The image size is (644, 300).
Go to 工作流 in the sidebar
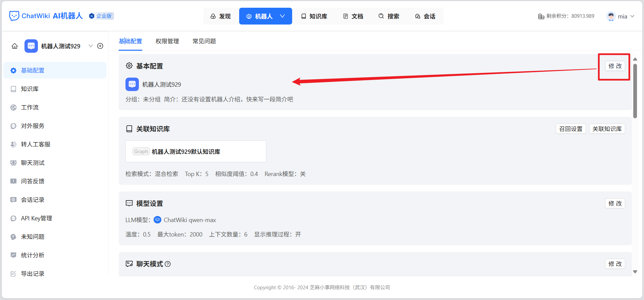55,107
